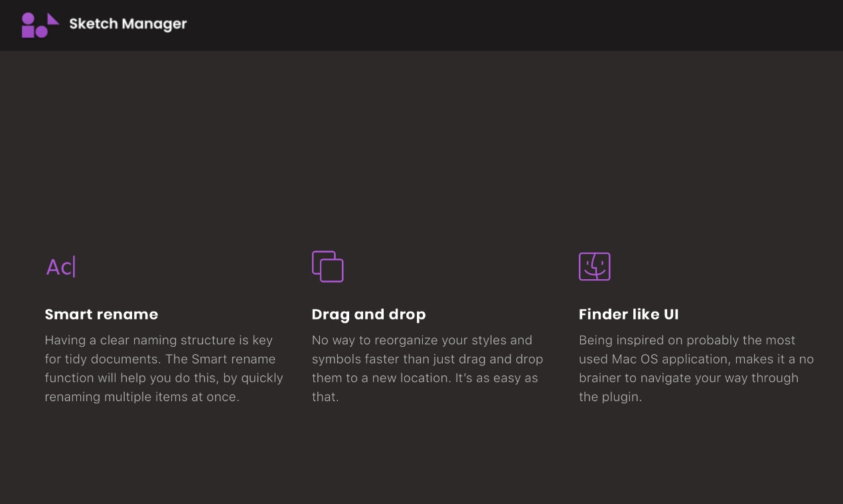The width and height of the screenshot is (843, 504).
Task: Click the smiley face inside the Finder icon
Action: click(x=594, y=267)
